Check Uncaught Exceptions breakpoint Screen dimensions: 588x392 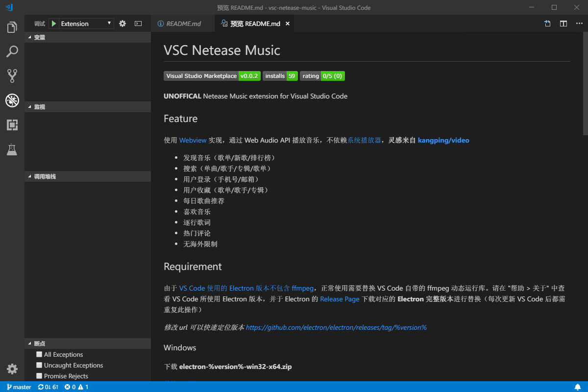39,365
